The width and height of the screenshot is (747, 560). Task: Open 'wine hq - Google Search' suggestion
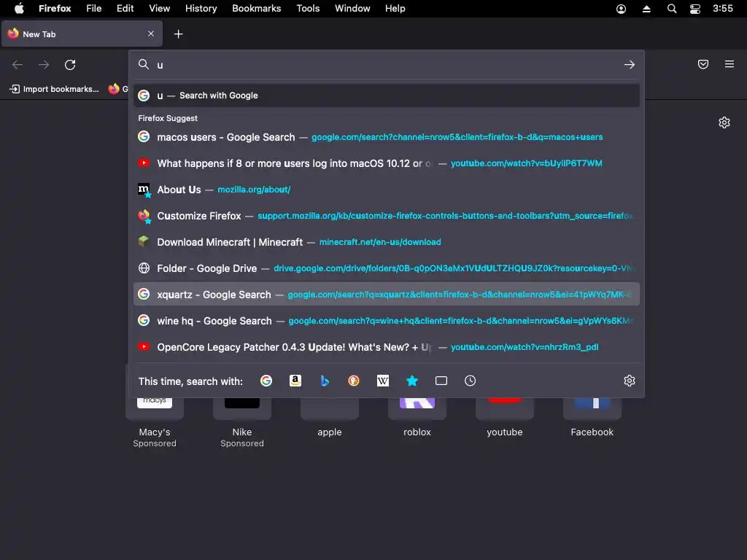point(387,321)
